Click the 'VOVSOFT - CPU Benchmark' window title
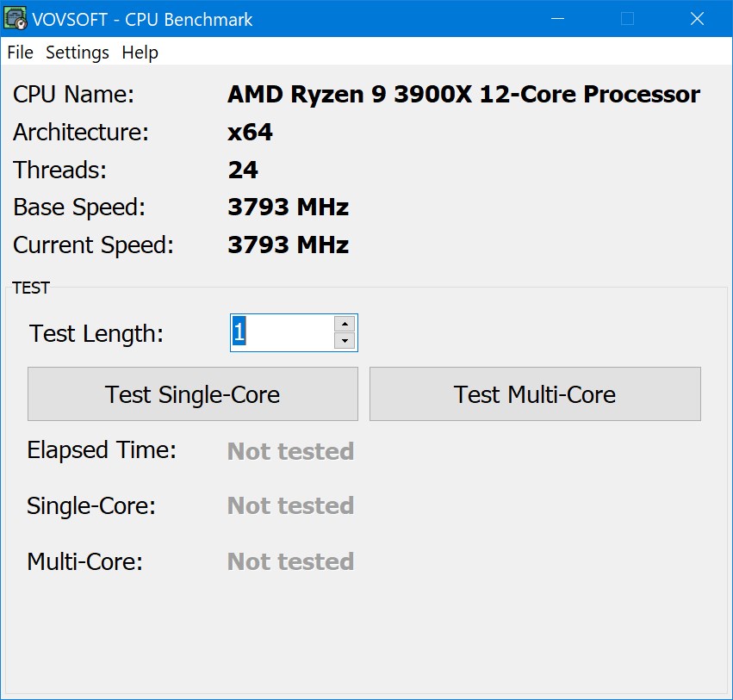Screen dimensions: 733x700 click(x=142, y=18)
